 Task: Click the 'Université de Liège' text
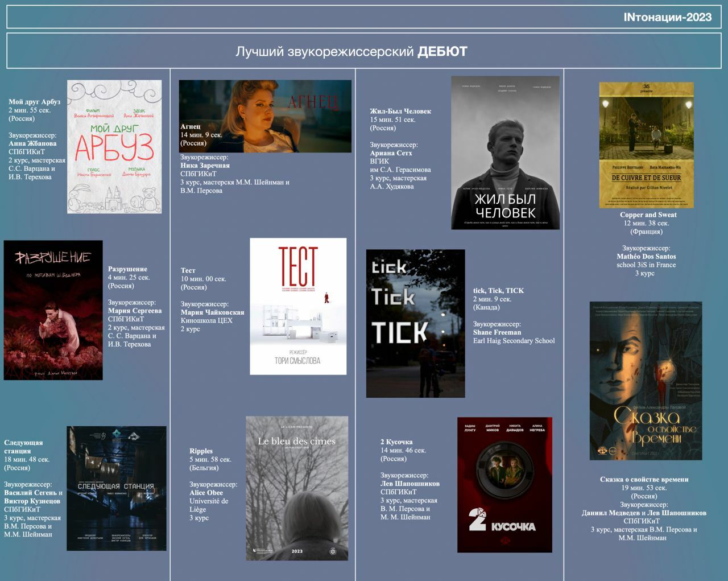[x=209, y=505]
